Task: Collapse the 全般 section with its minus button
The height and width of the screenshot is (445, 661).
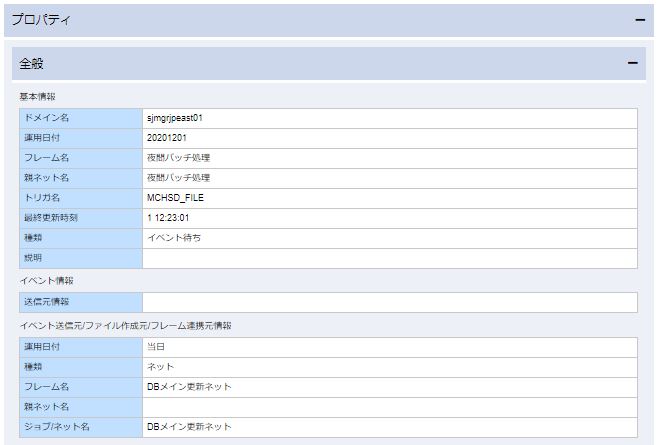Action: pyautogui.click(x=632, y=63)
